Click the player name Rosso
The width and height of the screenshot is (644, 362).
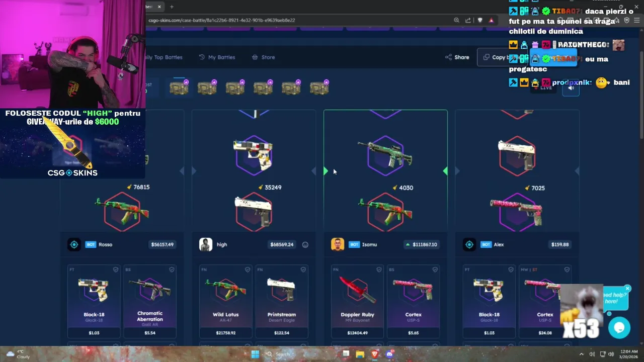[x=105, y=245]
